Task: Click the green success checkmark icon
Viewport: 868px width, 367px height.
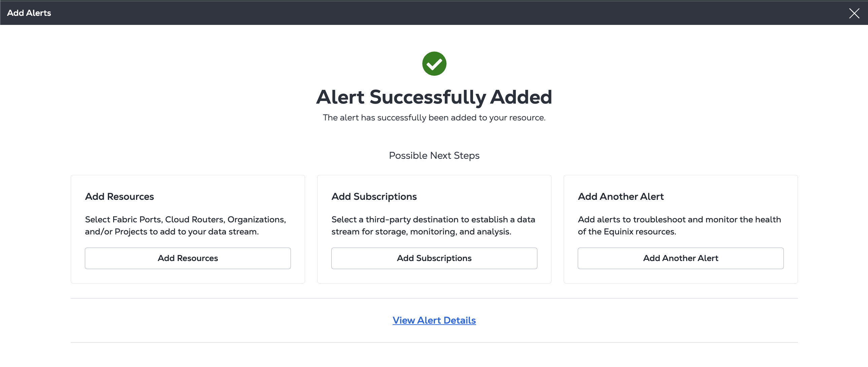Action: pos(434,64)
